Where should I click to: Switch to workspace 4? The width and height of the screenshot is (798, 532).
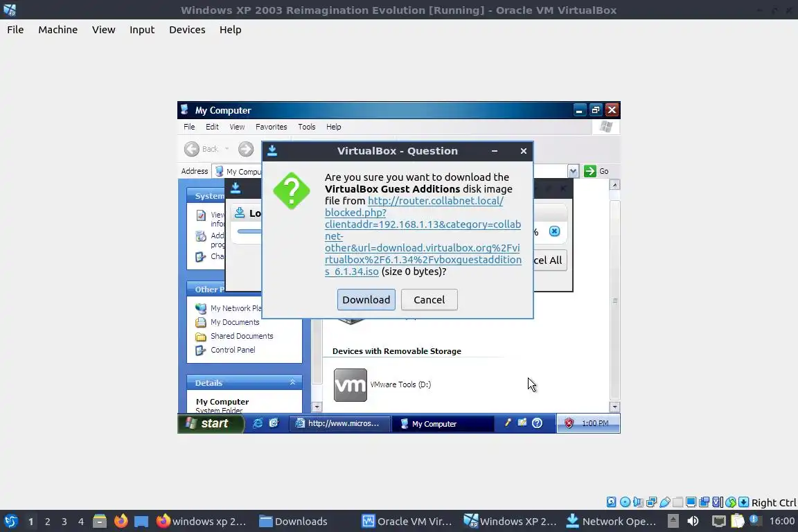pyautogui.click(x=81, y=522)
